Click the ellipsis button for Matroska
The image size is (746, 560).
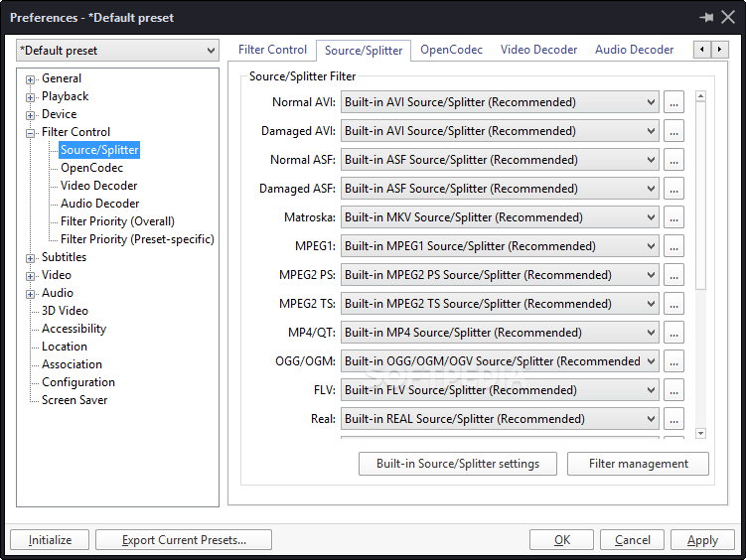(x=673, y=217)
